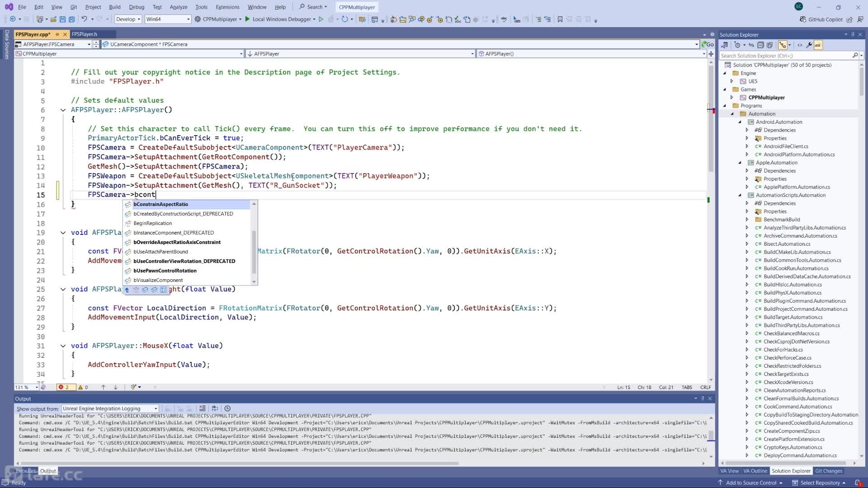This screenshot has height=488, width=868.
Task: Click the Go button next to navigation bar
Action: (708, 44)
